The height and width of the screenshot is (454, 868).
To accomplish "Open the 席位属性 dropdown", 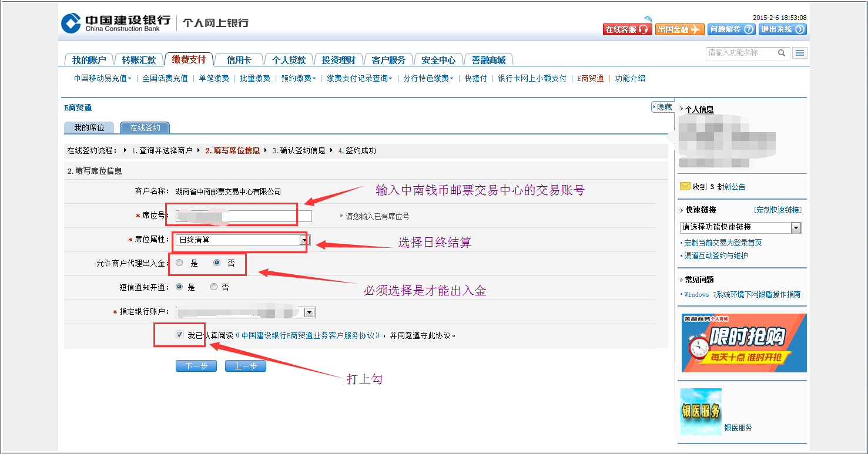I will 304,240.
